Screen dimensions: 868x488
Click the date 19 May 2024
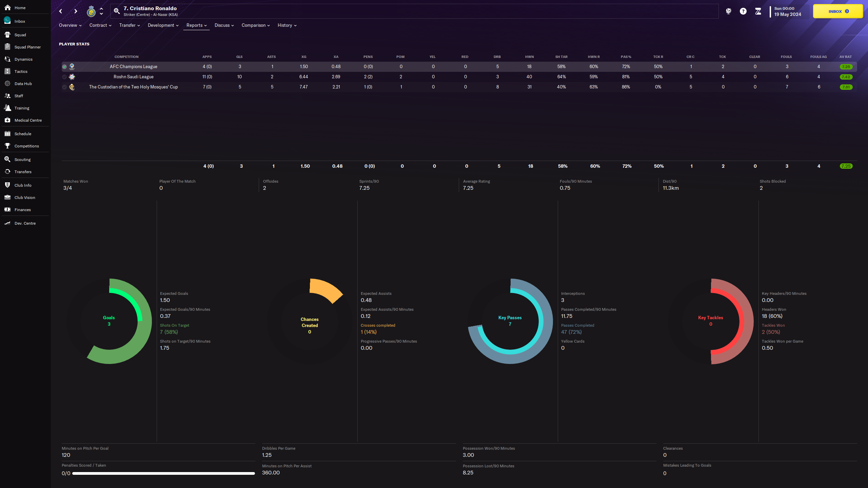coord(788,14)
